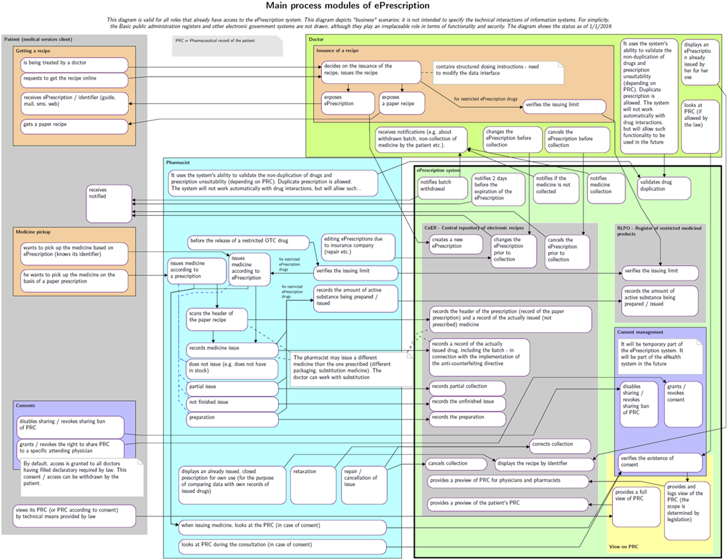This screenshot has height=560, width=728.
Task: Click 'validates drug duplication' node
Action: 664,188
